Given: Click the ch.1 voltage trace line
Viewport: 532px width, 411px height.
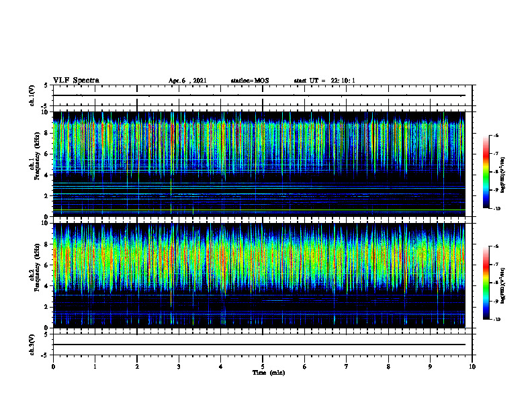Looking at the screenshot, I should tap(259, 95).
